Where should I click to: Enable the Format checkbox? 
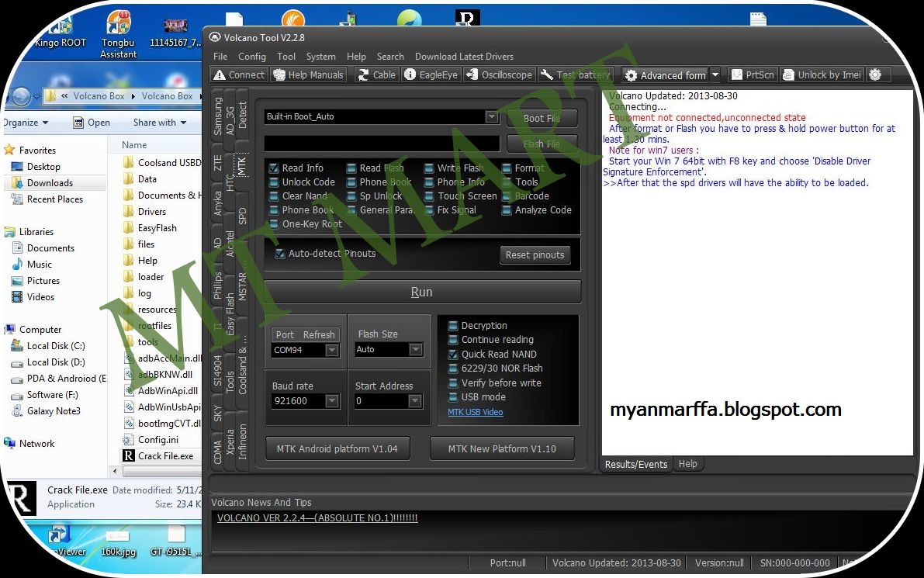[x=506, y=168]
